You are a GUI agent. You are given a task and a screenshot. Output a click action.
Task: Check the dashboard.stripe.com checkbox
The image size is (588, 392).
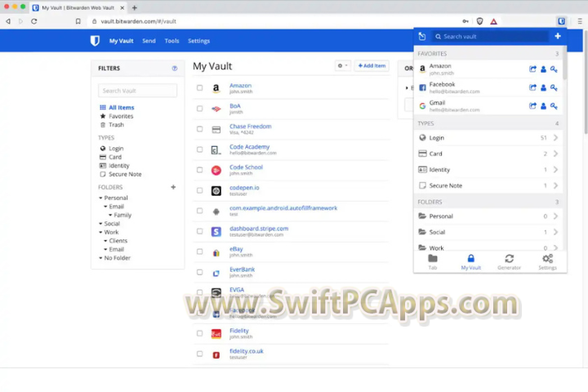199,231
